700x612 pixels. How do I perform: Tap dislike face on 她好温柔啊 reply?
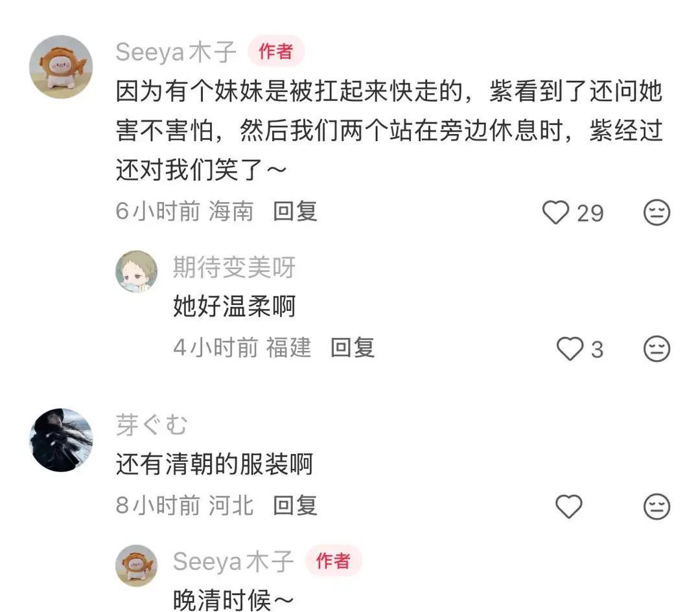coord(657,348)
